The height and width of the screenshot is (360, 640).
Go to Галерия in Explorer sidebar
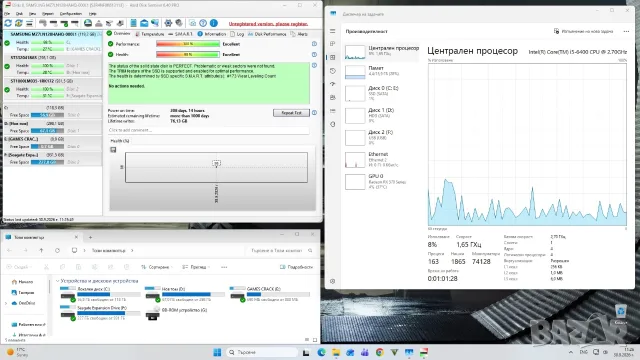click(23, 292)
